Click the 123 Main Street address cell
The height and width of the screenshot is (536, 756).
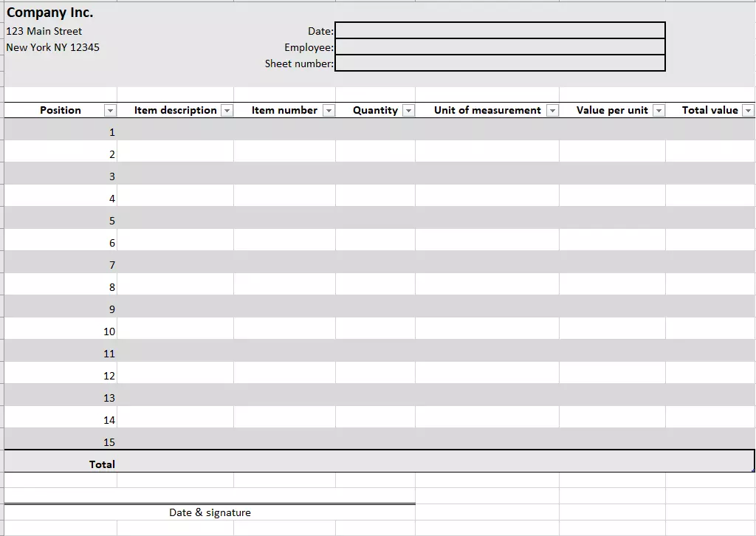point(44,31)
